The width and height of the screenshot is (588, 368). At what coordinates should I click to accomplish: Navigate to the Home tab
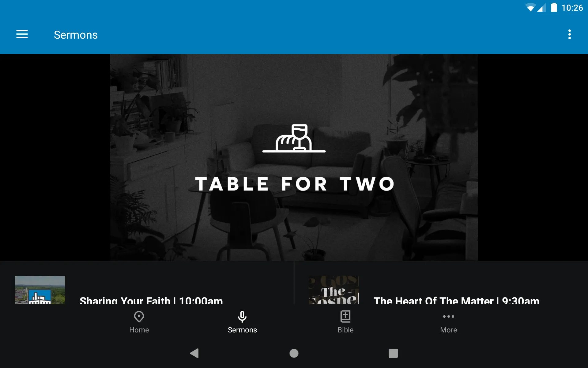139,322
